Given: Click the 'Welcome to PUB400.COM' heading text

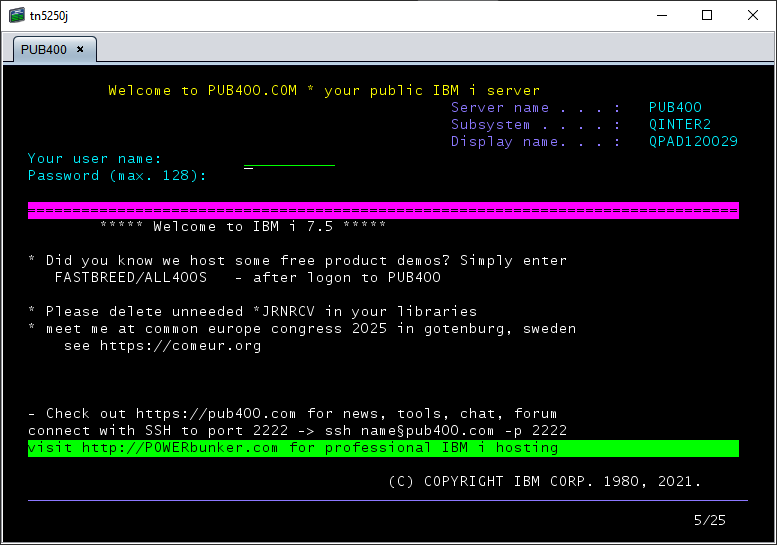Looking at the screenshot, I should click(x=203, y=91).
